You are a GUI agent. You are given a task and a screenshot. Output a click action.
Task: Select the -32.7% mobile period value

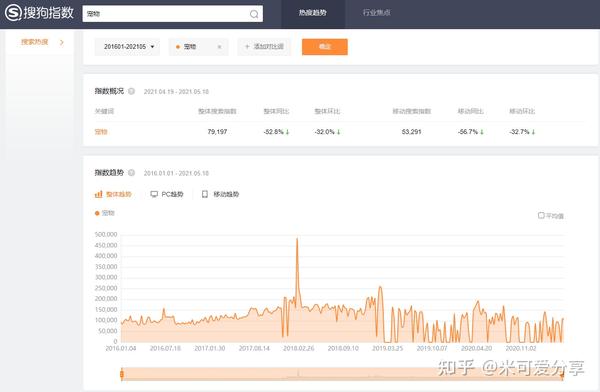[x=519, y=132]
